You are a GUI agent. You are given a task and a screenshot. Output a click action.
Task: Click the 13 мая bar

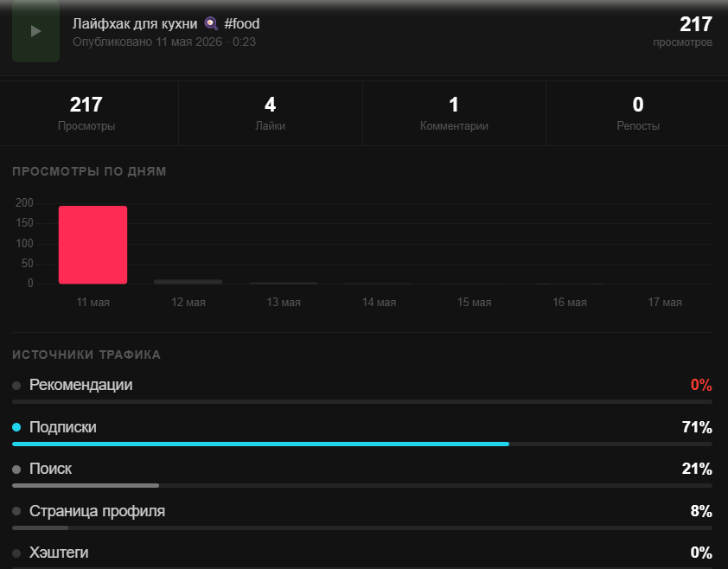pyautogui.click(x=284, y=283)
